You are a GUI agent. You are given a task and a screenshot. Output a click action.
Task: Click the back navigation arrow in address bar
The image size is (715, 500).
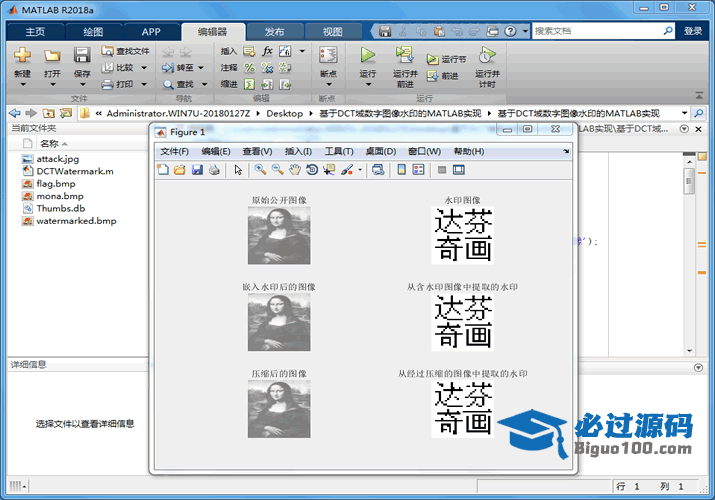click(x=15, y=113)
